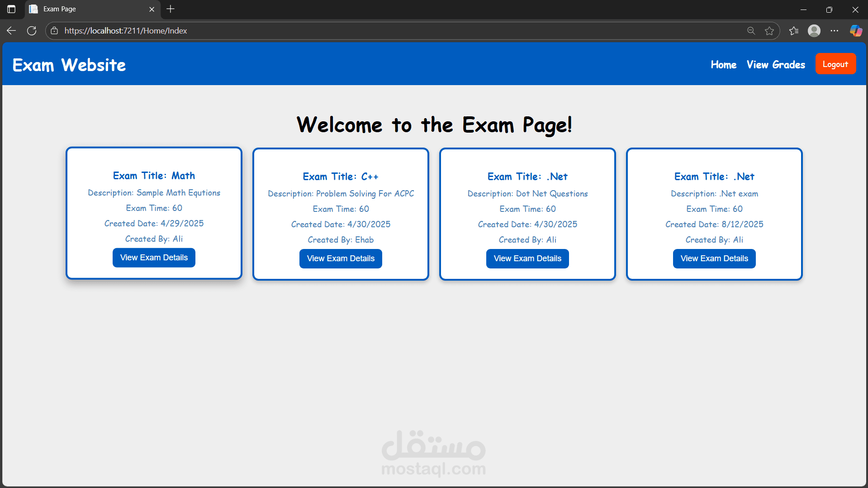The width and height of the screenshot is (868, 488).
Task: Click inside the address bar
Action: (317, 30)
